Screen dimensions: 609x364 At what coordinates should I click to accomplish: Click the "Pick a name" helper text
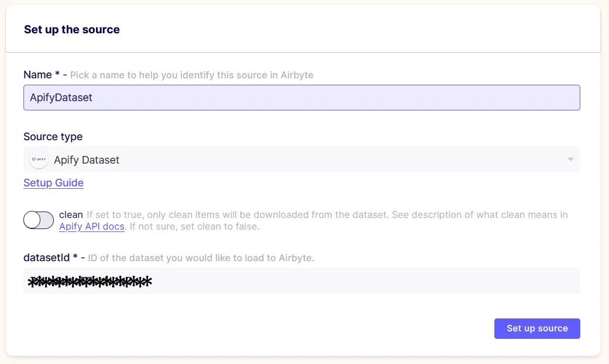[191, 75]
